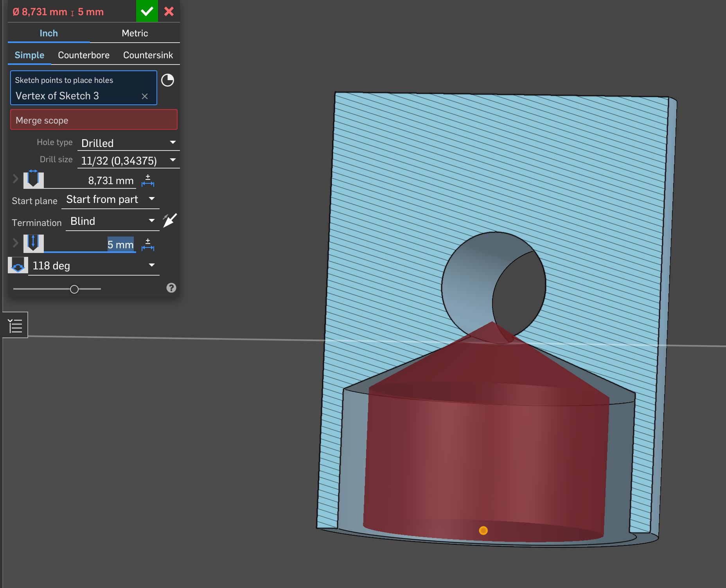Open the 118 deg tip angle dropdown
This screenshot has height=588, width=726.
pos(94,266)
